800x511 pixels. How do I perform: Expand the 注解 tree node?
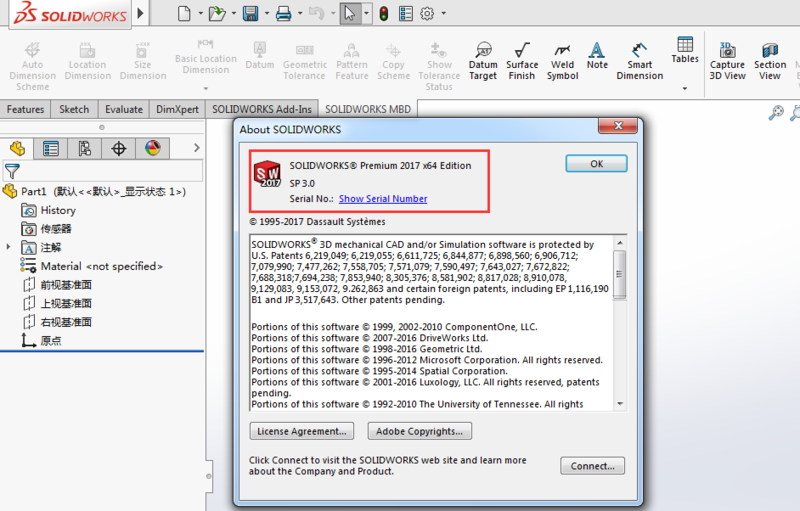8,247
